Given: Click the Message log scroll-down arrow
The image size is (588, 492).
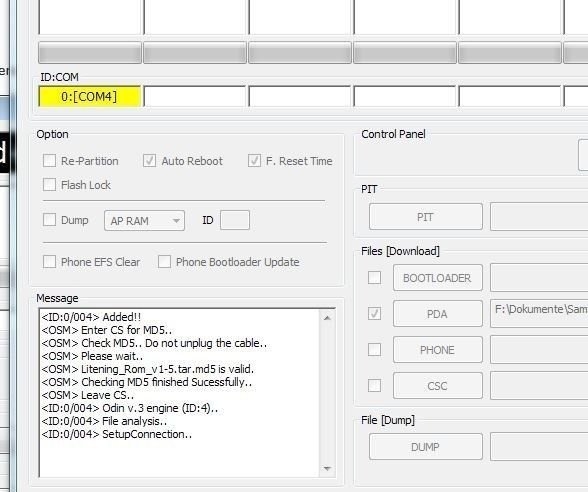Looking at the screenshot, I should point(327,468).
